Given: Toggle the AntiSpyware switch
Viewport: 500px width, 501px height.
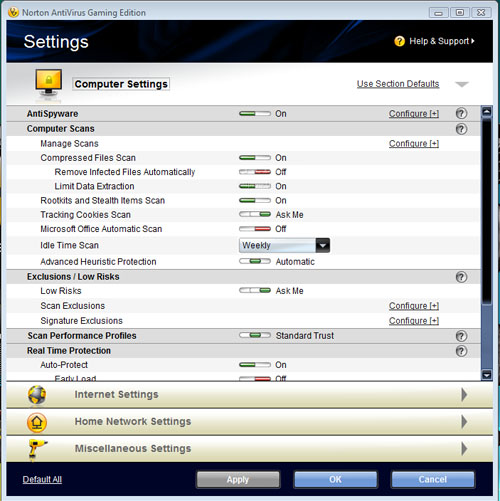Looking at the screenshot, I should coord(255,114).
